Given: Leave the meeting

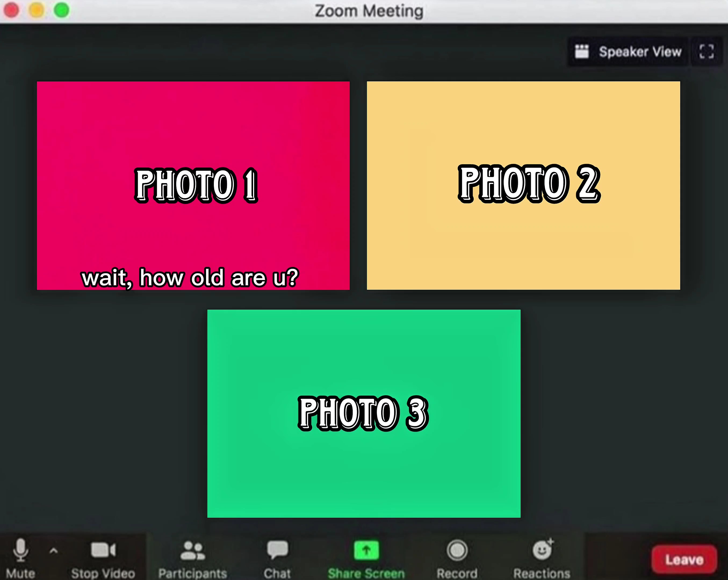Looking at the screenshot, I should (684, 559).
